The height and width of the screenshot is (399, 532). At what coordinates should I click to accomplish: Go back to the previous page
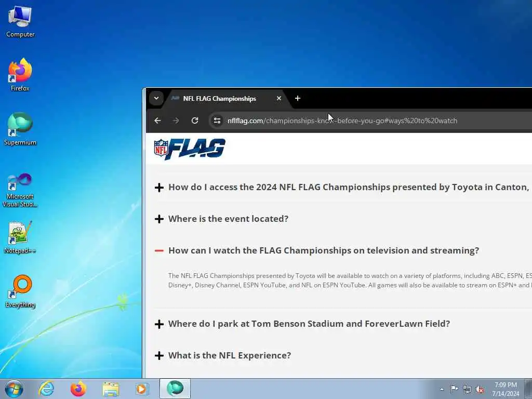[157, 121]
